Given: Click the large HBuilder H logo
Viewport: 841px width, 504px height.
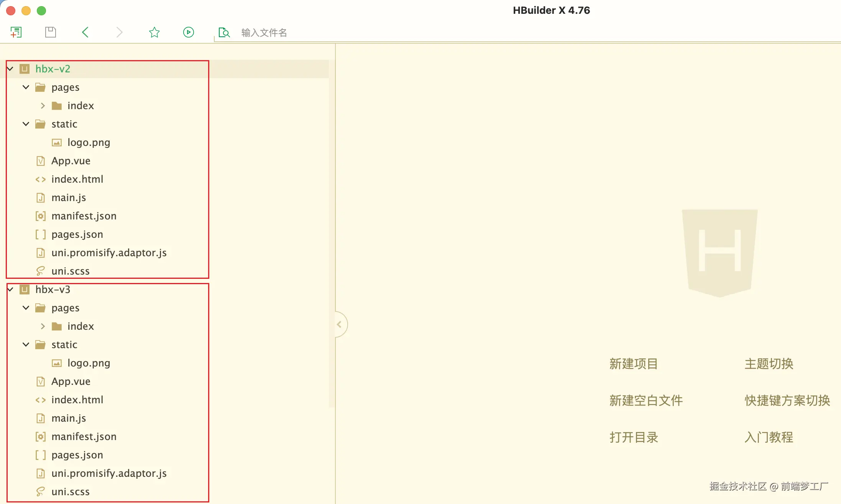Looking at the screenshot, I should point(719,252).
